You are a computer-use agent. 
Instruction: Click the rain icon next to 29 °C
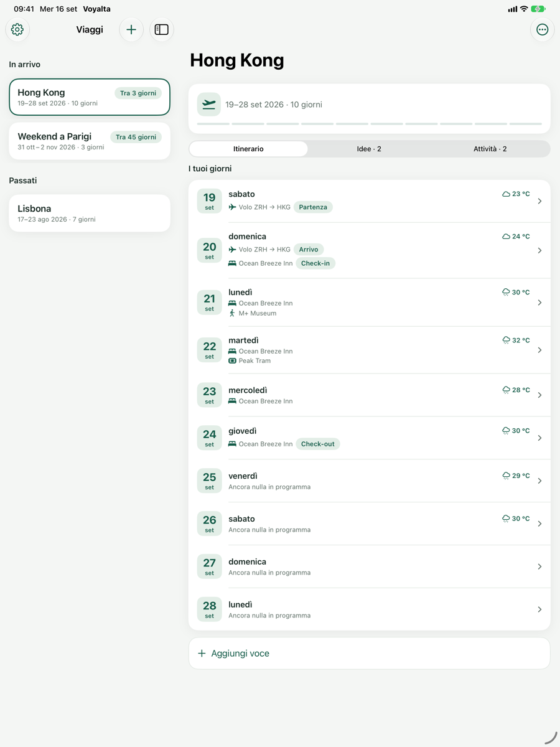click(506, 476)
